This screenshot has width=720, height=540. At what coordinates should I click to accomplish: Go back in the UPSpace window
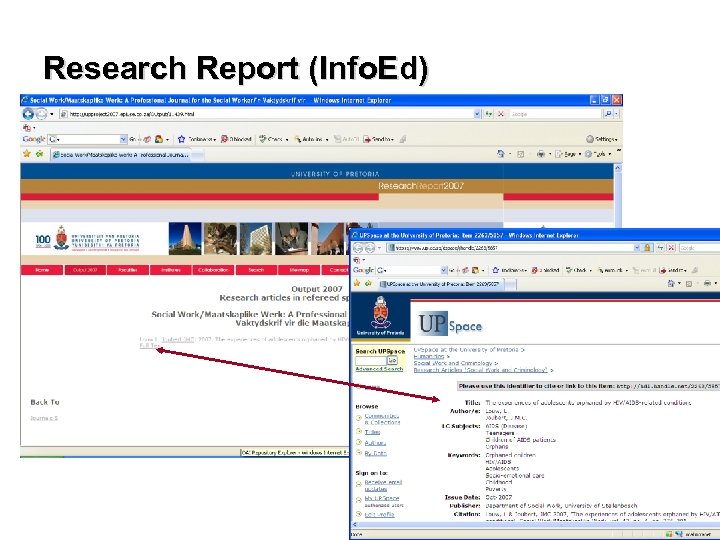tap(358, 248)
